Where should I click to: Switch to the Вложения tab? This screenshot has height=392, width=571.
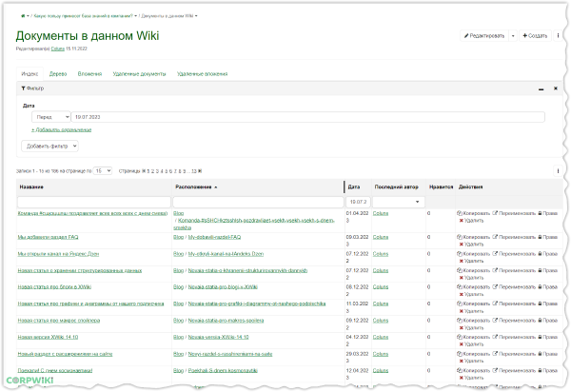(x=89, y=74)
